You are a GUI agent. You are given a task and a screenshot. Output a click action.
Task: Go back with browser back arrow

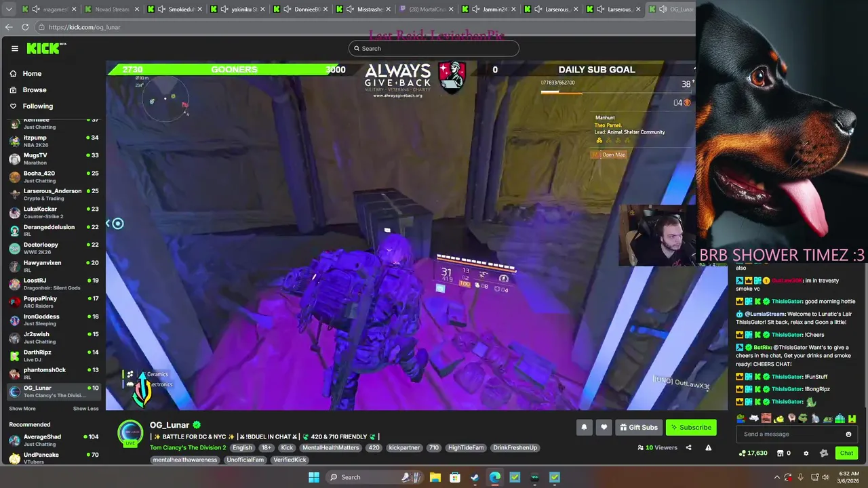pyautogui.click(x=9, y=27)
